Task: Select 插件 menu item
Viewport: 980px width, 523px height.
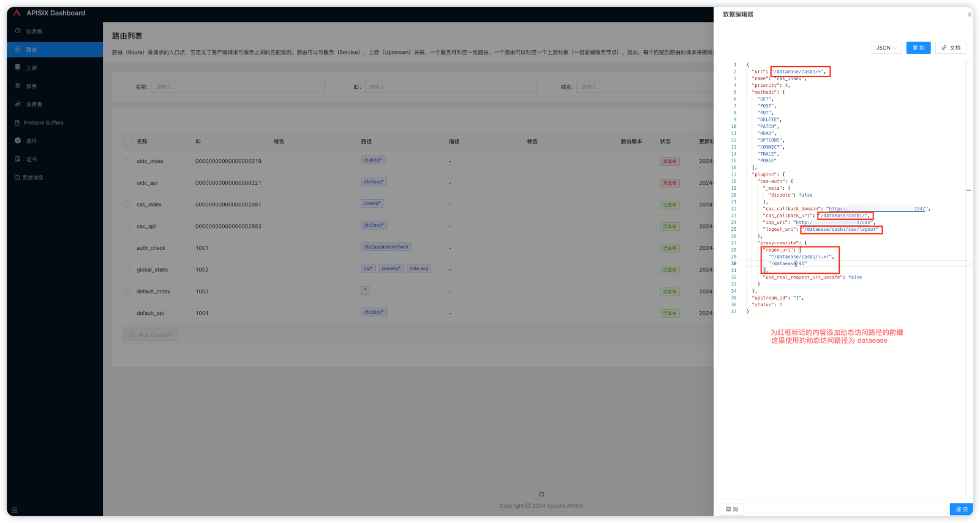Action: tap(55, 141)
